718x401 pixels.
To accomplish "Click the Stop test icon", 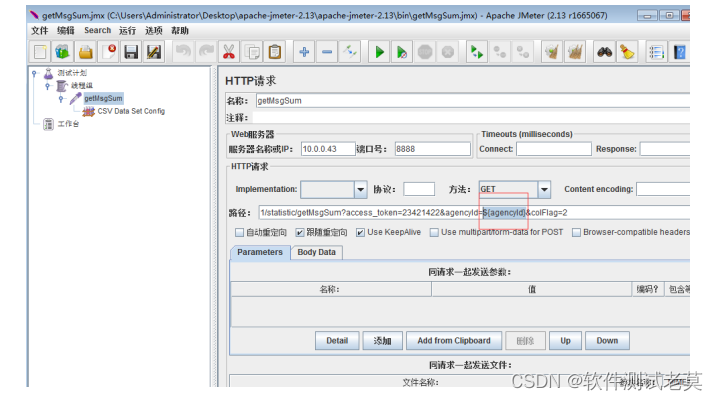I will pyautogui.click(x=425, y=52).
